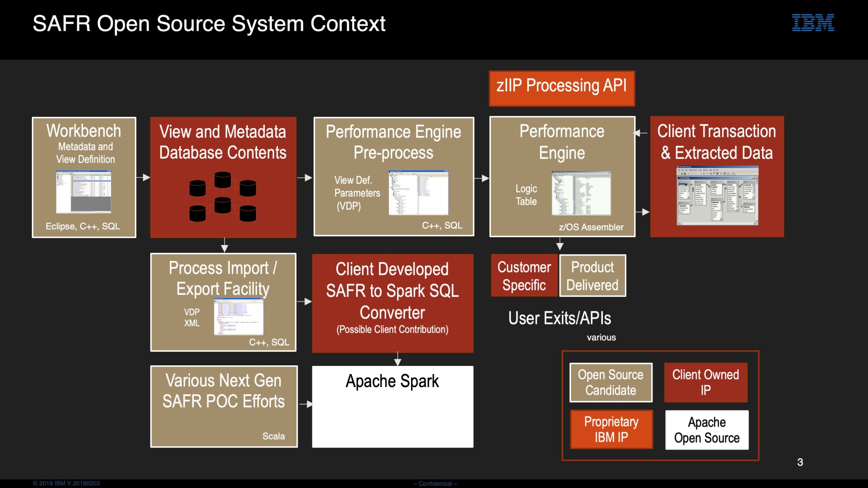Click the Proprietary IBM IP legend swatch
Screen dimensions: 868x488
[611, 429]
